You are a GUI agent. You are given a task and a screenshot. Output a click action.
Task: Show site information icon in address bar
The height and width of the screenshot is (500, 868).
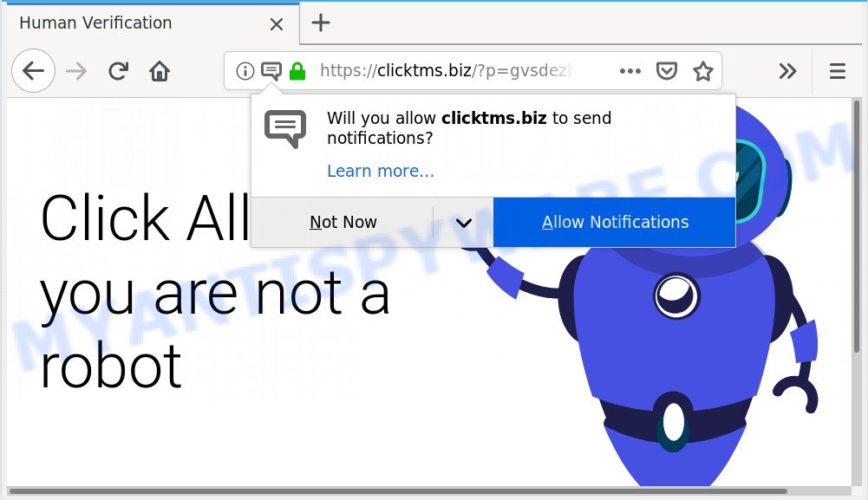(x=245, y=71)
